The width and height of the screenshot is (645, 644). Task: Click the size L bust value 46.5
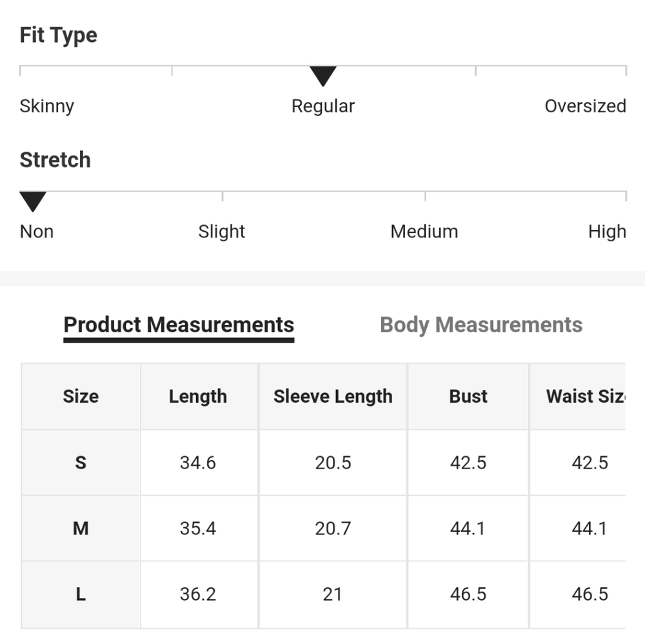click(x=468, y=594)
